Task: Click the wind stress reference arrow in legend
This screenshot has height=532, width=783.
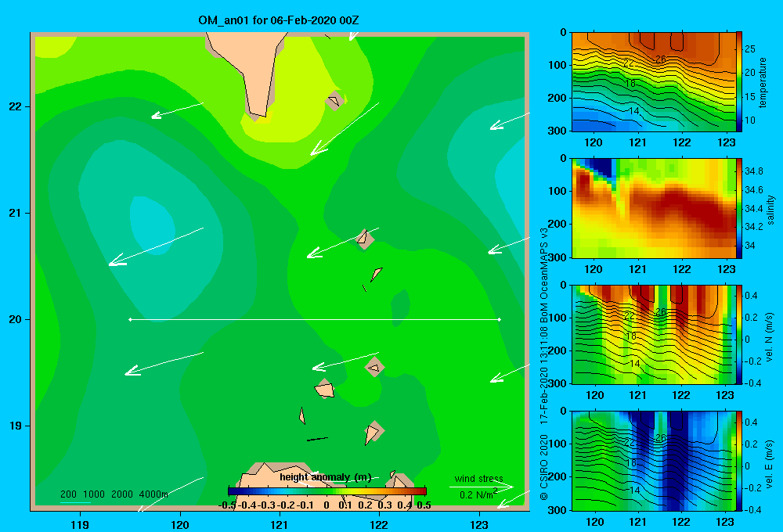Action: click(481, 487)
